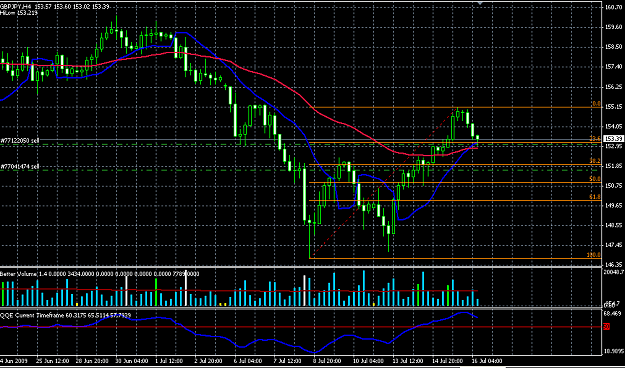The image size is (625, 368).
Task: Click the red 50 level tag in QQE
Action: (x=607, y=327)
